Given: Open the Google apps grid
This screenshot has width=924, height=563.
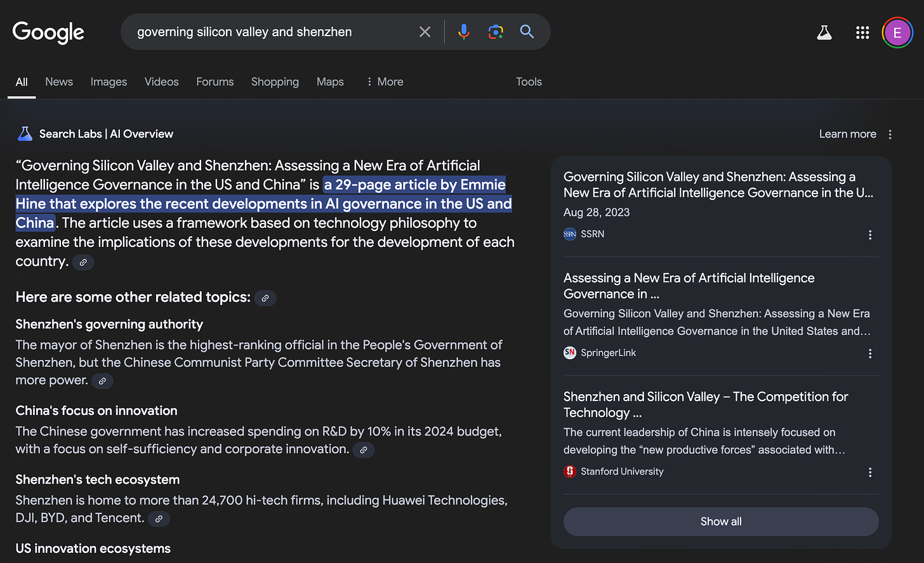Looking at the screenshot, I should (x=862, y=32).
